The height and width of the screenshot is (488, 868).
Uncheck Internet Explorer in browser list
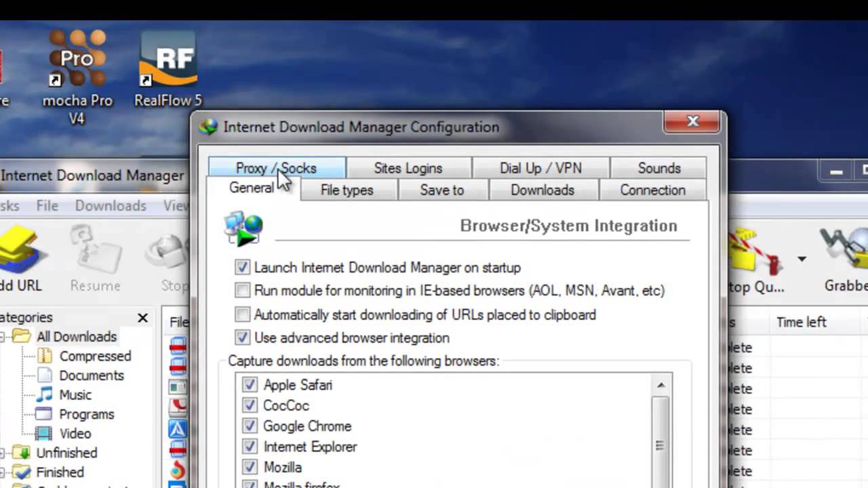(x=250, y=447)
